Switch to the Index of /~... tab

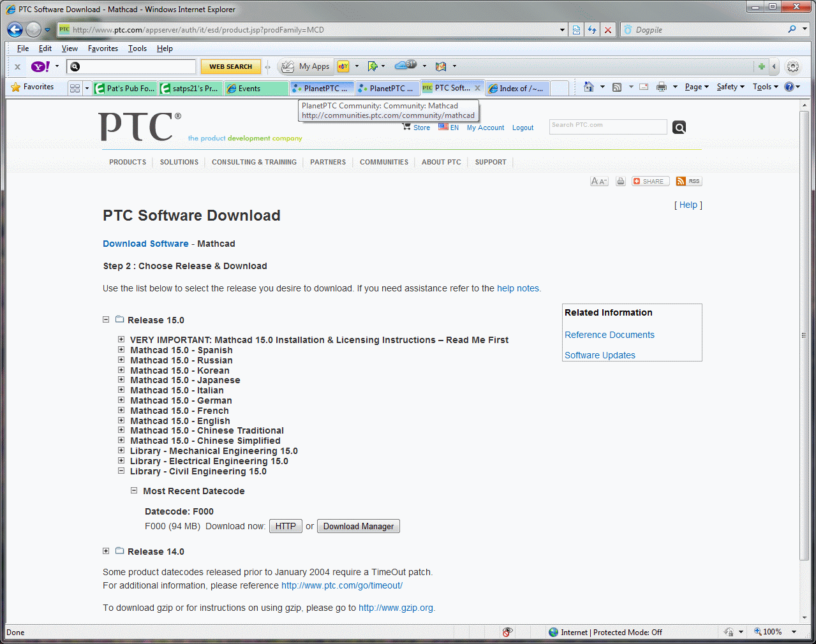pyautogui.click(x=517, y=89)
